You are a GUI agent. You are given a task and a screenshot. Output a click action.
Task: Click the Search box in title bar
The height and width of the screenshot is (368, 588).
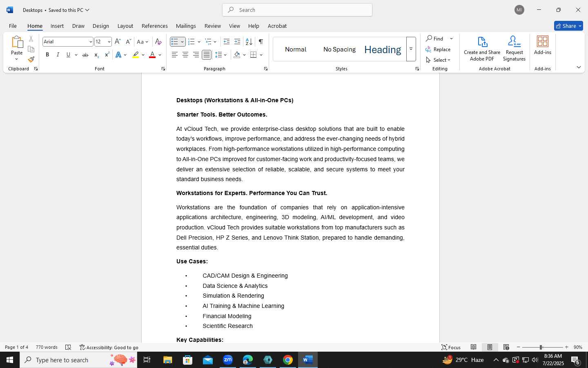click(297, 10)
